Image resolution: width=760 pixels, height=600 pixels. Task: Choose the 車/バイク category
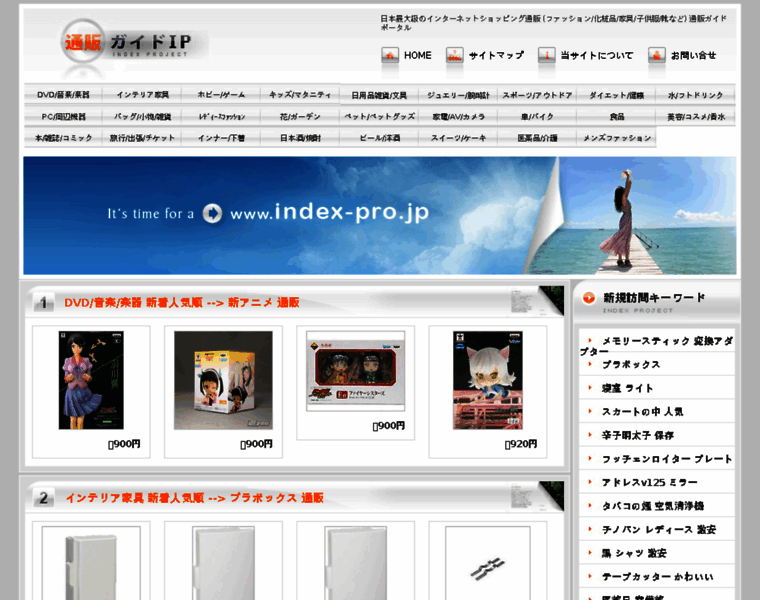tap(537, 116)
